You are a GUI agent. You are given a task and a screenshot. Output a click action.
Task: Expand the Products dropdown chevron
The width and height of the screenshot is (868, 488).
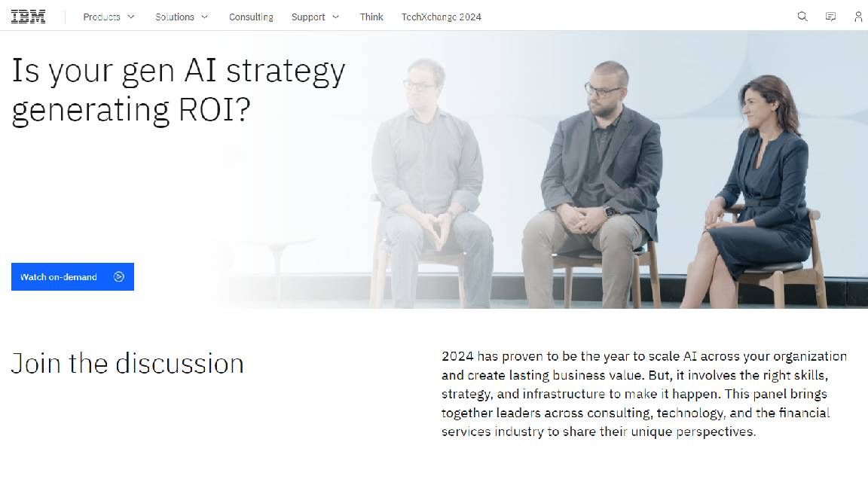(x=132, y=16)
